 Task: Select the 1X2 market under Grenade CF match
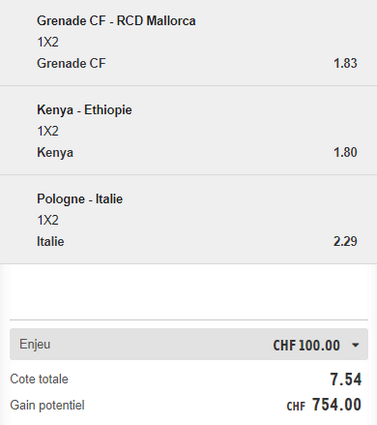(48, 42)
